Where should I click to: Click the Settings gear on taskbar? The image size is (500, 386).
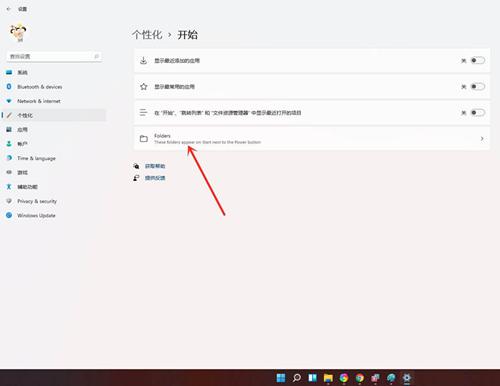click(407, 378)
